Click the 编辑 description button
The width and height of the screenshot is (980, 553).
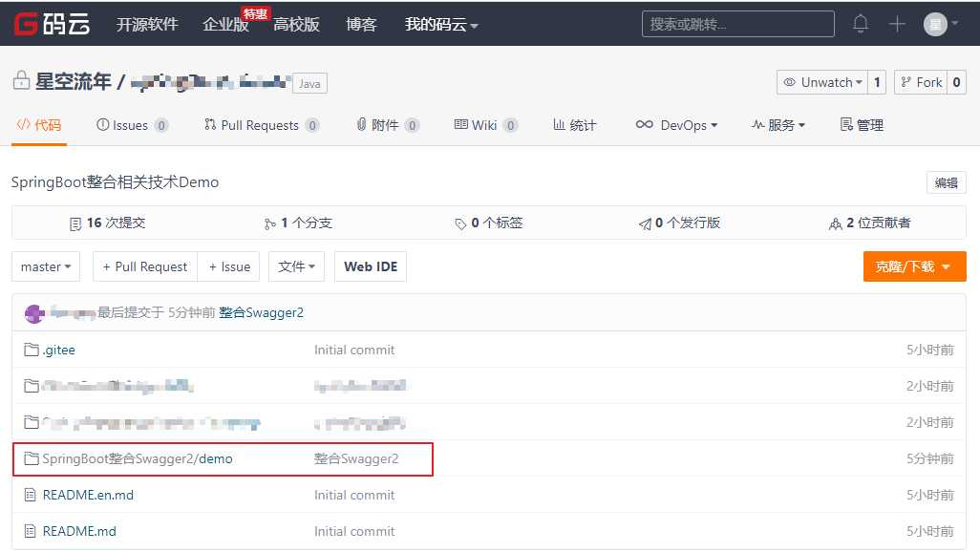[946, 182]
